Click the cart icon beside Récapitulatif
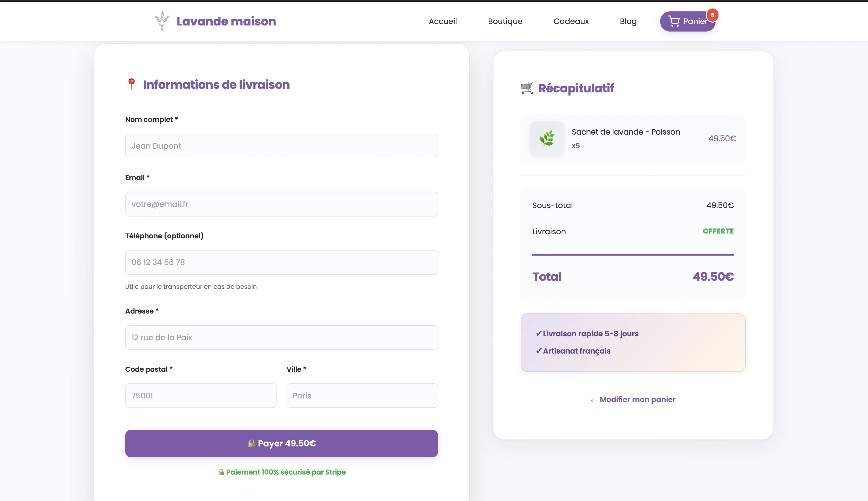The image size is (868, 501). [527, 88]
